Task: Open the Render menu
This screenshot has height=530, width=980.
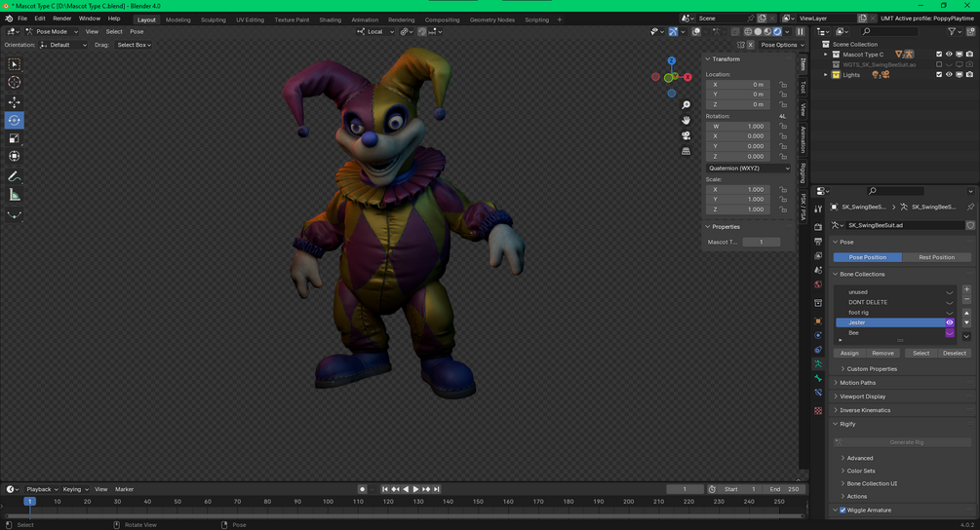Action: [61, 19]
